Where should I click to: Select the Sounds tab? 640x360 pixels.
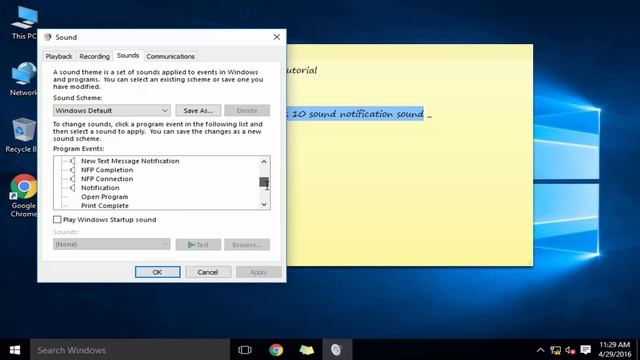(x=128, y=56)
